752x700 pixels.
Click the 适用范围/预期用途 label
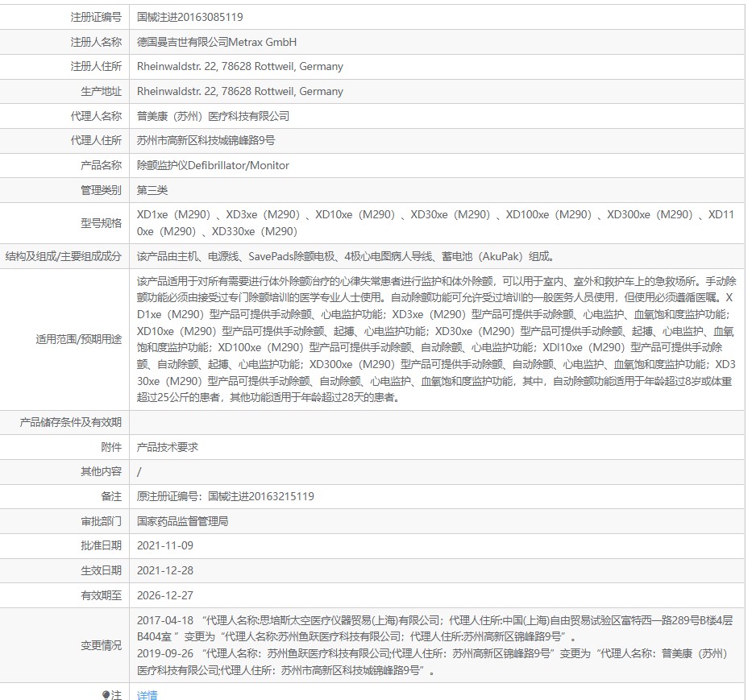[x=79, y=339]
